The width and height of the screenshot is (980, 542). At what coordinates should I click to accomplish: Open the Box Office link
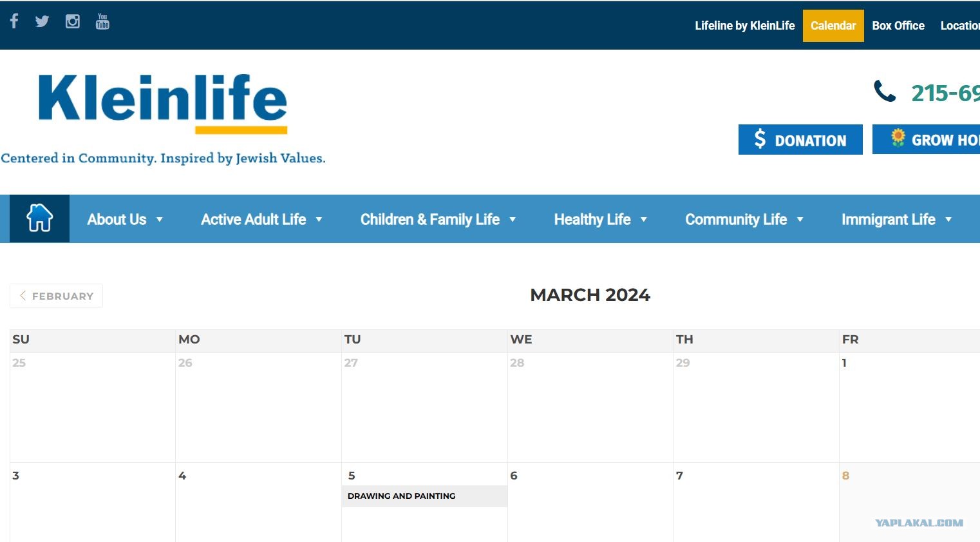898,26
